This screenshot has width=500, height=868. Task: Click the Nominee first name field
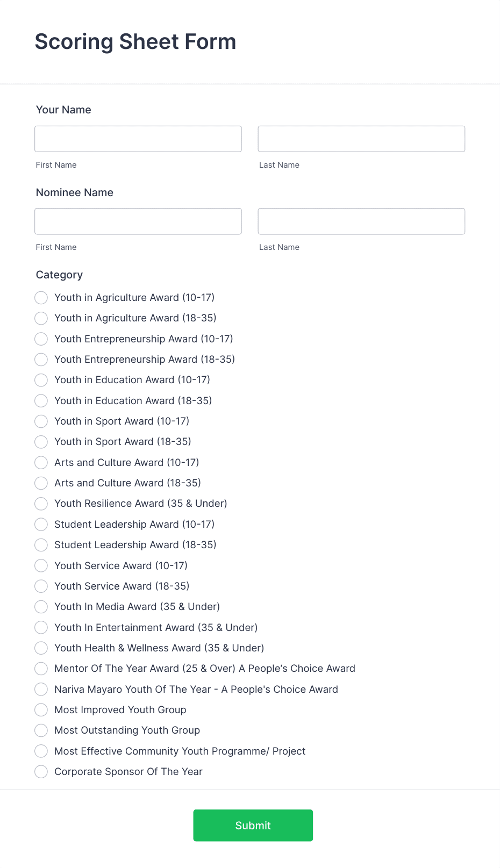[138, 221]
